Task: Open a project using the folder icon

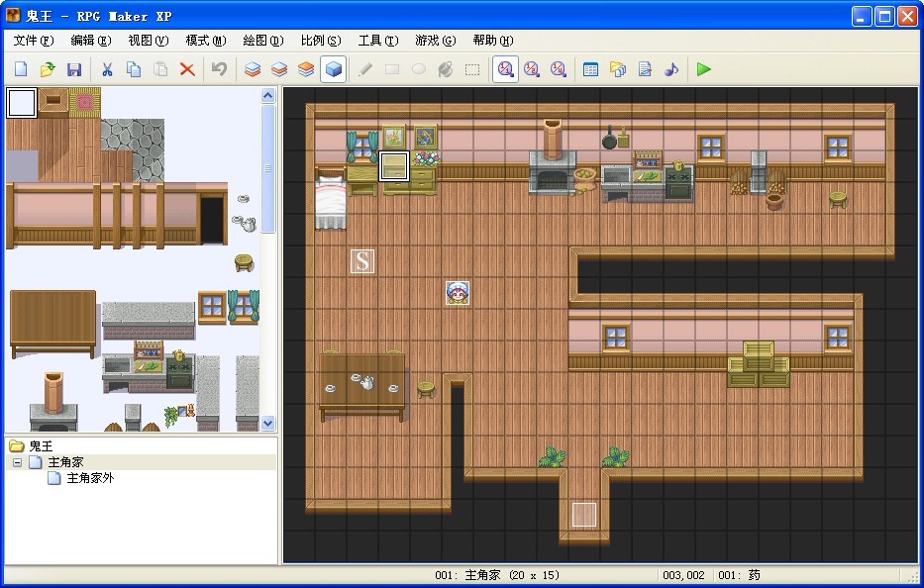Action: click(48, 69)
